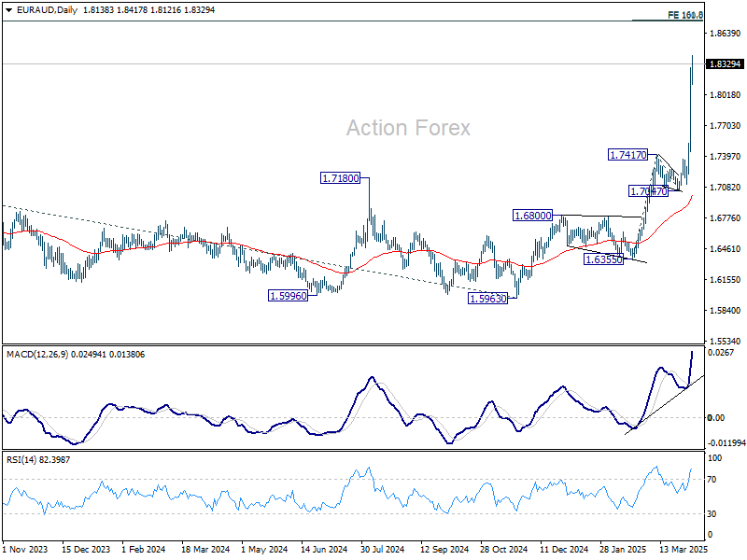The image size is (747, 560).
Task: Click the current price tag 1.83294
Action: (x=726, y=63)
